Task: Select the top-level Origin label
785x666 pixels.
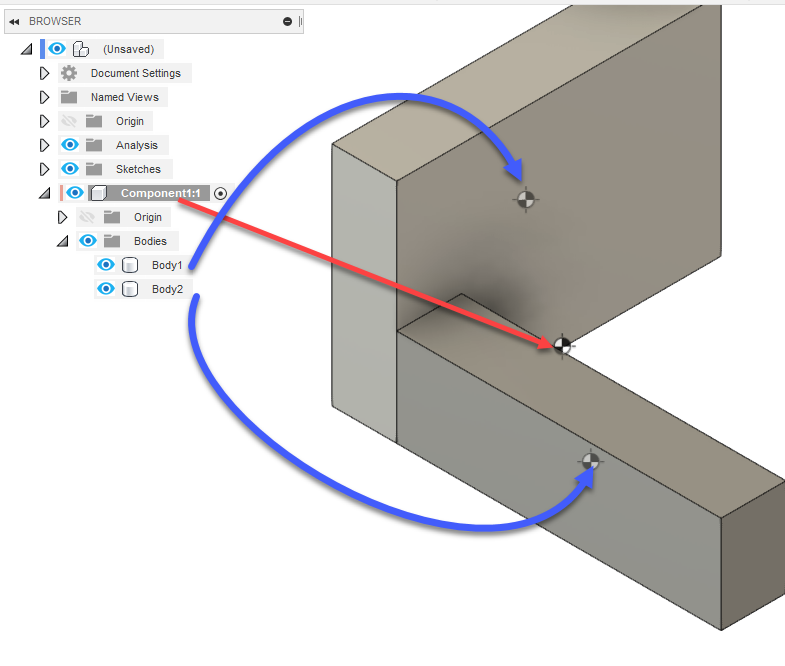Action: (130, 121)
